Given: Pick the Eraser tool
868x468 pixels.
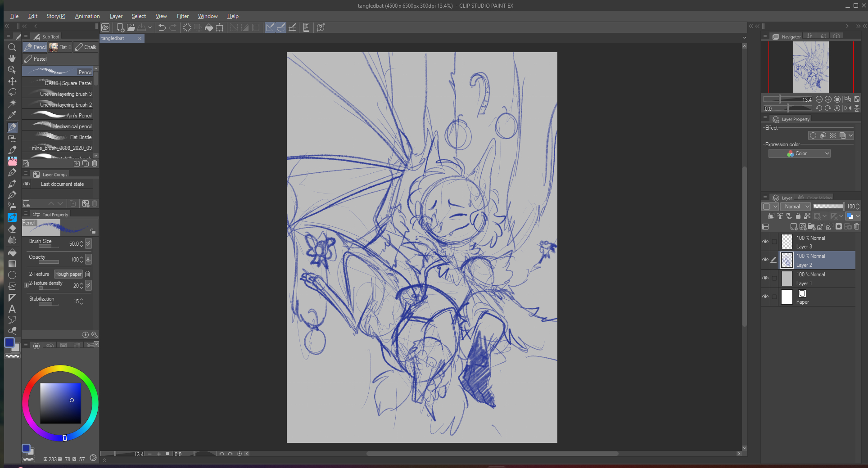Looking at the screenshot, I should [x=12, y=229].
